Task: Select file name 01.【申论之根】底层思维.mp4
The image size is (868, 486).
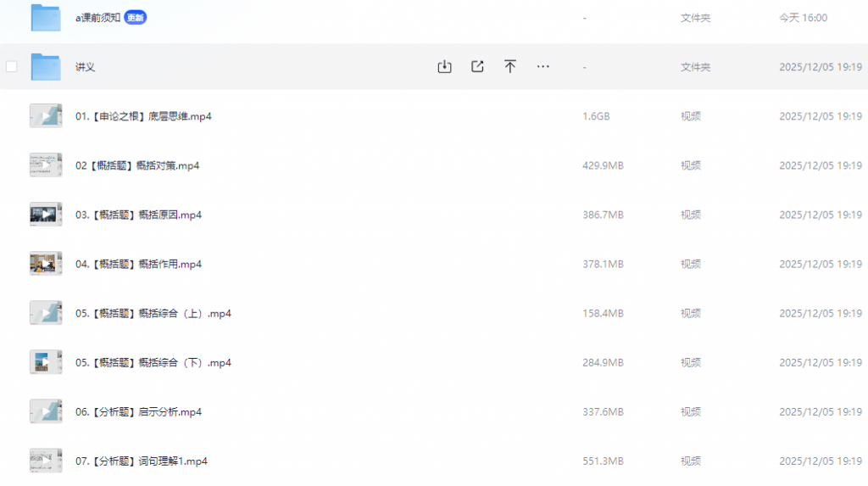Action: 143,116
